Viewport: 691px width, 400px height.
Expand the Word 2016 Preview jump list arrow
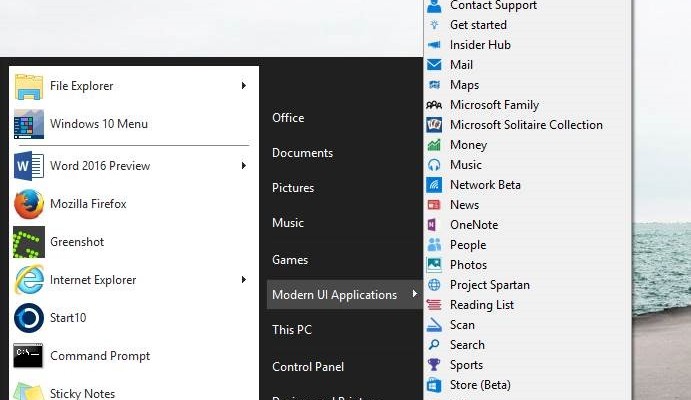coord(244,166)
